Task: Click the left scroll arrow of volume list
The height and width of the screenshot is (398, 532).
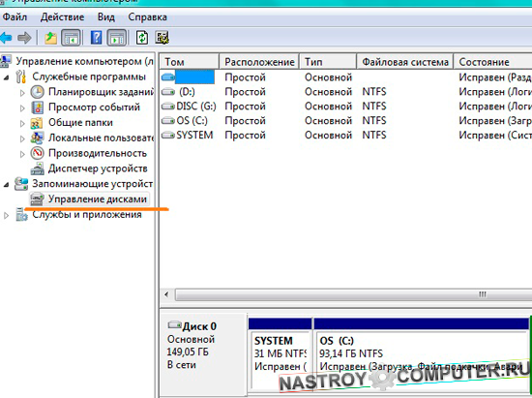Action: pos(166,294)
